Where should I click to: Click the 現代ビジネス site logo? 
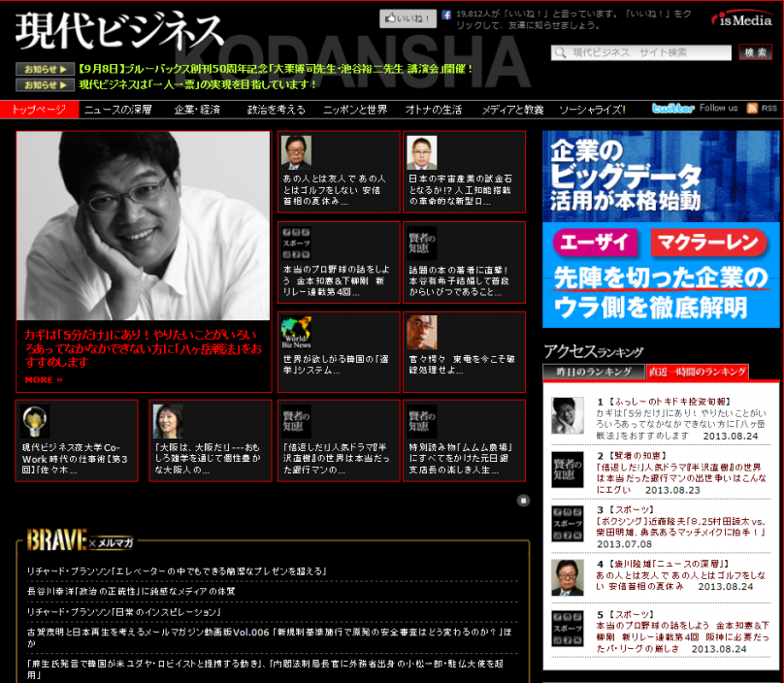[119, 31]
